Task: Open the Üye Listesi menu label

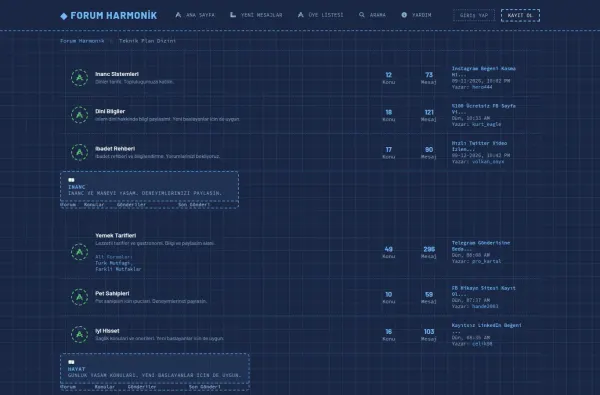Action: (x=326, y=15)
